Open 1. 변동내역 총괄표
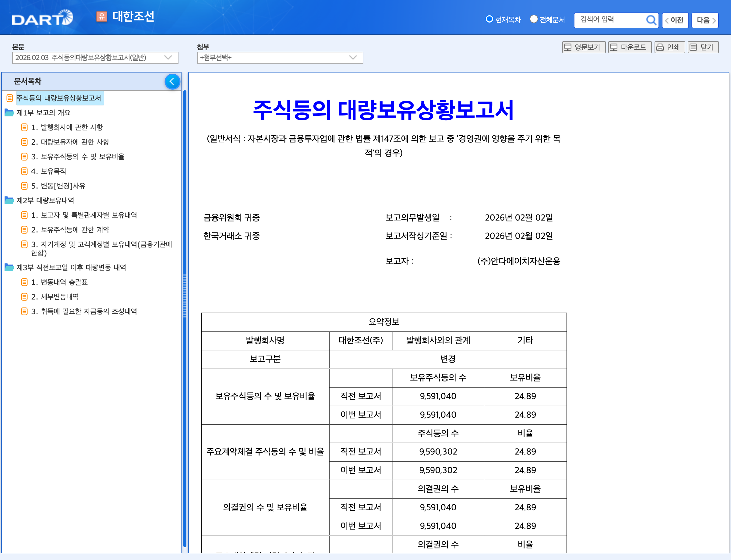Viewport: 731px width, 560px height. coord(59,282)
